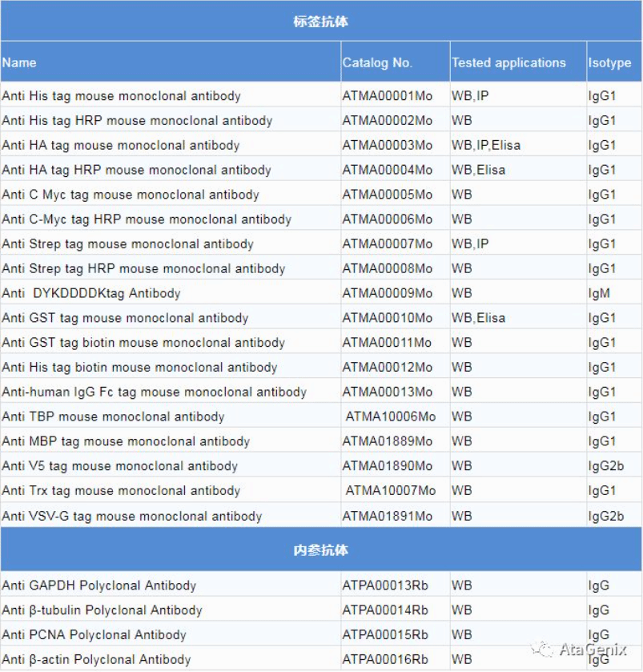This screenshot has height=672, width=643.
Task: Click 'Anti β-actin Polyclonal Antibody'
Action: 96,659
